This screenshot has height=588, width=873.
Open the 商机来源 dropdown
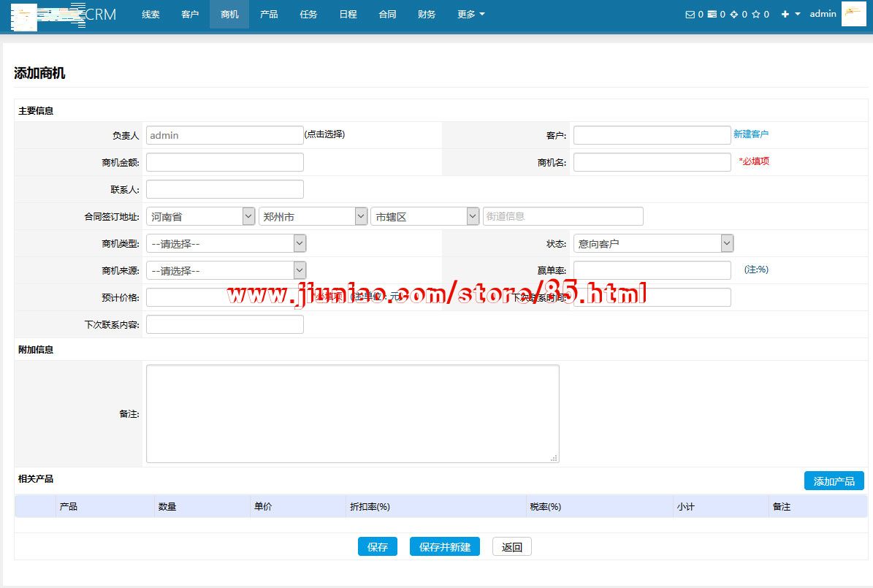click(x=226, y=270)
